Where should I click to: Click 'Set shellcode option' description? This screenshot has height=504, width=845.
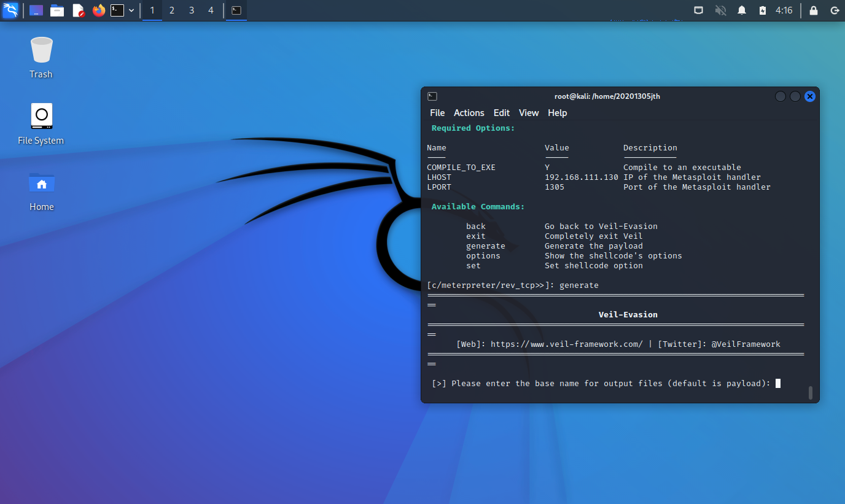pos(594,266)
